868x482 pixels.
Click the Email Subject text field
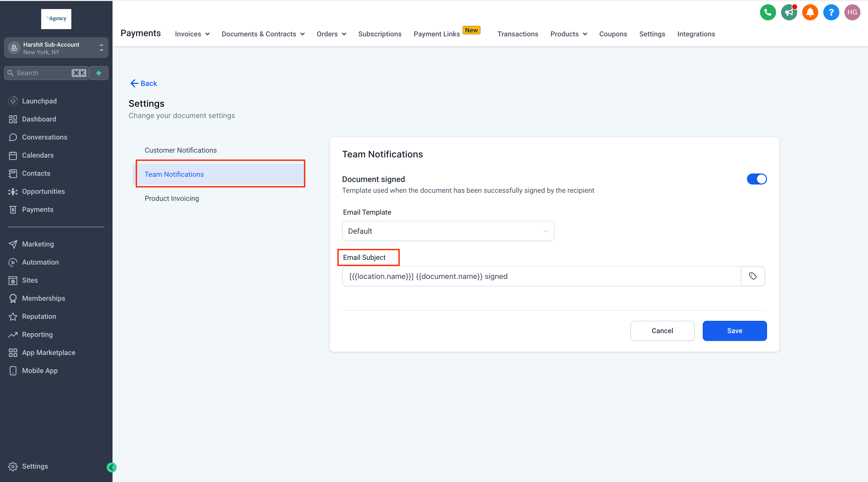(541, 276)
